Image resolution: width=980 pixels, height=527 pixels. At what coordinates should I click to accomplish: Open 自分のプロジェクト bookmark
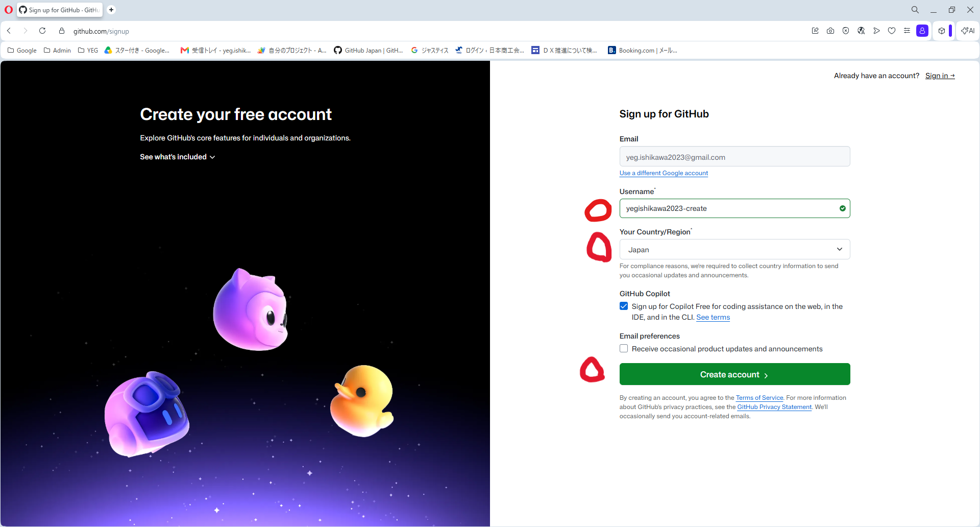(x=292, y=51)
